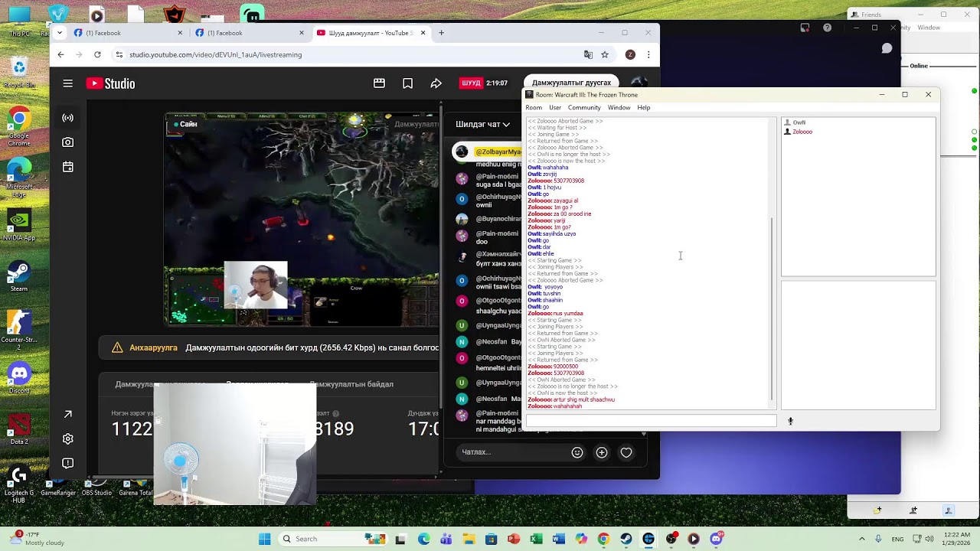Viewport: 980px width, 551px height.
Task: Select player Zoloooo in room user list
Action: tap(802, 132)
